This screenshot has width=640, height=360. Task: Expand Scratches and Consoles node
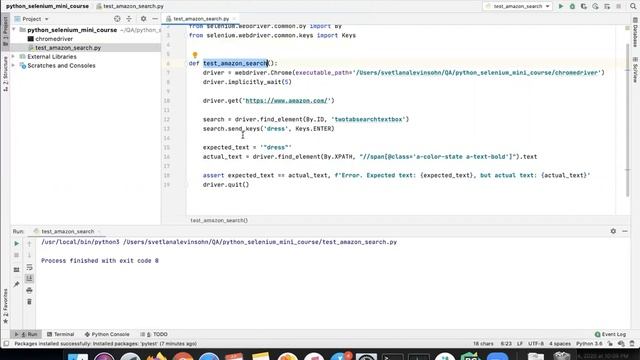(14, 66)
